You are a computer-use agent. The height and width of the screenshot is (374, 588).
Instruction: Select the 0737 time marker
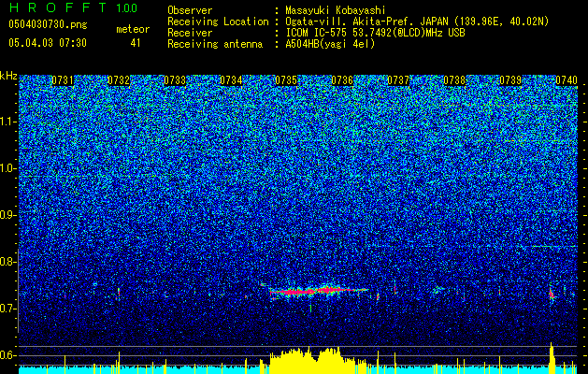click(x=398, y=80)
